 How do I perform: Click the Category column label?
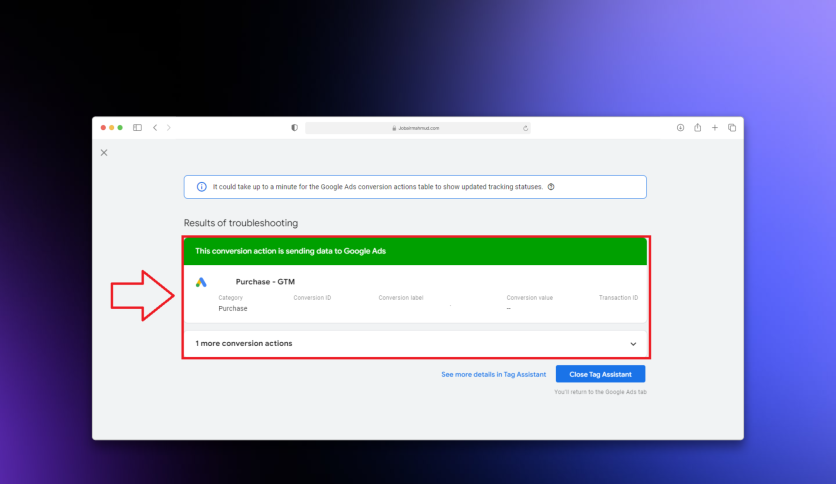point(230,298)
